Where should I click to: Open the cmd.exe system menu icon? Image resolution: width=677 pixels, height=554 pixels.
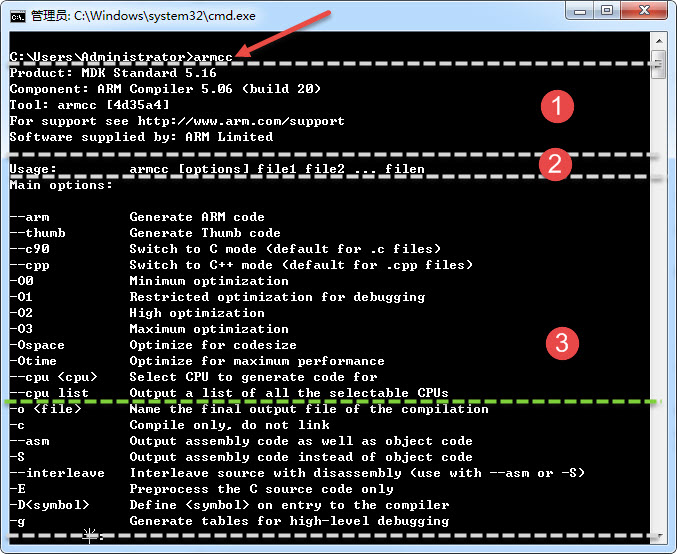point(18,16)
